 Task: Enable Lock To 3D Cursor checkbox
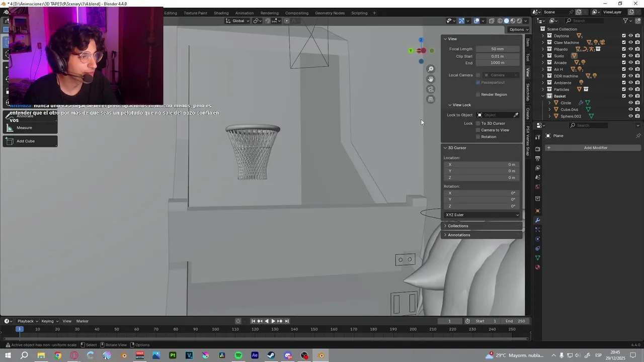478,123
